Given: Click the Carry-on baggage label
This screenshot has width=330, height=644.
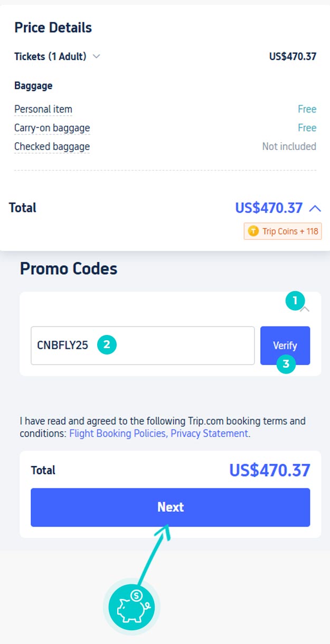Looking at the screenshot, I should point(52,128).
